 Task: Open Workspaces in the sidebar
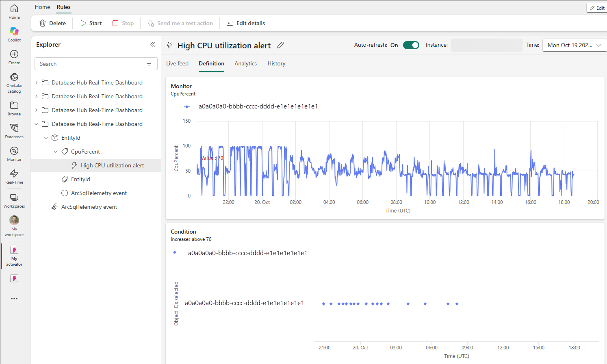coord(14,201)
